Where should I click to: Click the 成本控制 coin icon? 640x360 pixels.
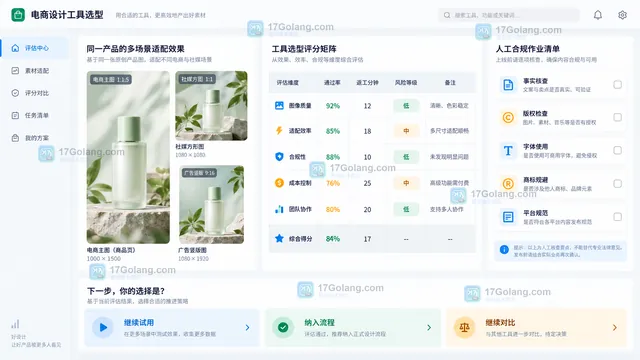pos(279,182)
